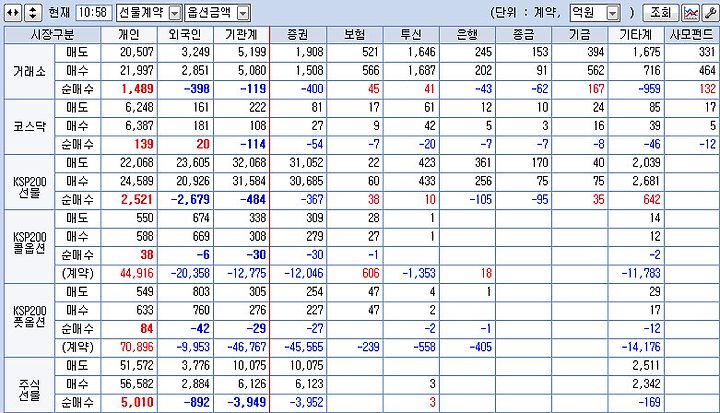Click 코스닥 개인 순매수 value 139

coord(144,144)
